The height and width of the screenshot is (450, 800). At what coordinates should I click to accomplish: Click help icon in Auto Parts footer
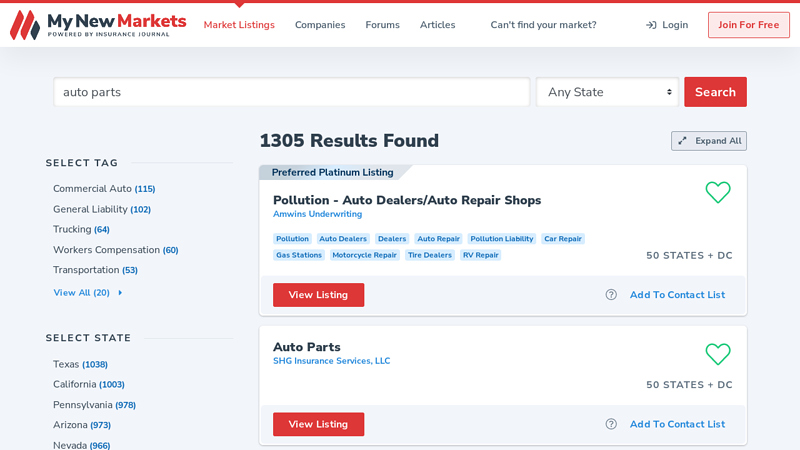point(611,424)
